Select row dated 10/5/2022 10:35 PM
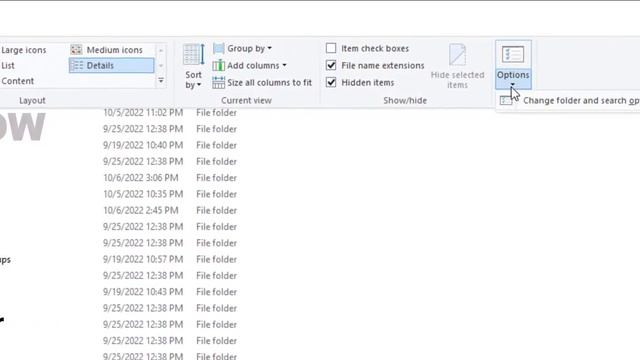 click(x=170, y=194)
